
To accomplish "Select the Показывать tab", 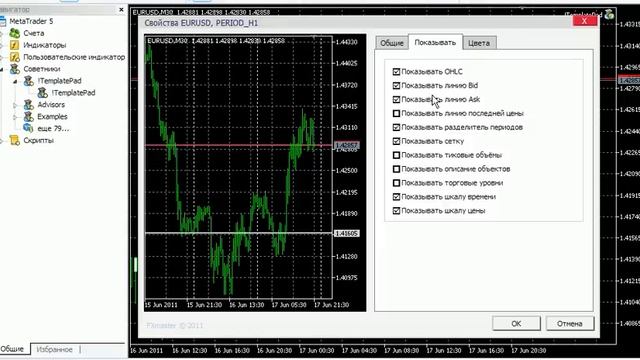I will click(435, 42).
